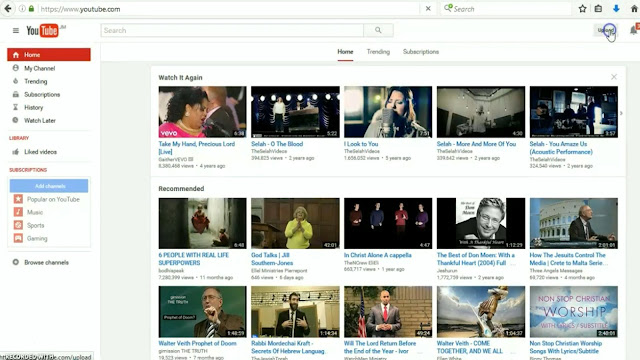Image resolution: width=640 pixels, height=360 pixels.
Task: Open Will The Lord Return Before title
Action: click(x=380, y=347)
